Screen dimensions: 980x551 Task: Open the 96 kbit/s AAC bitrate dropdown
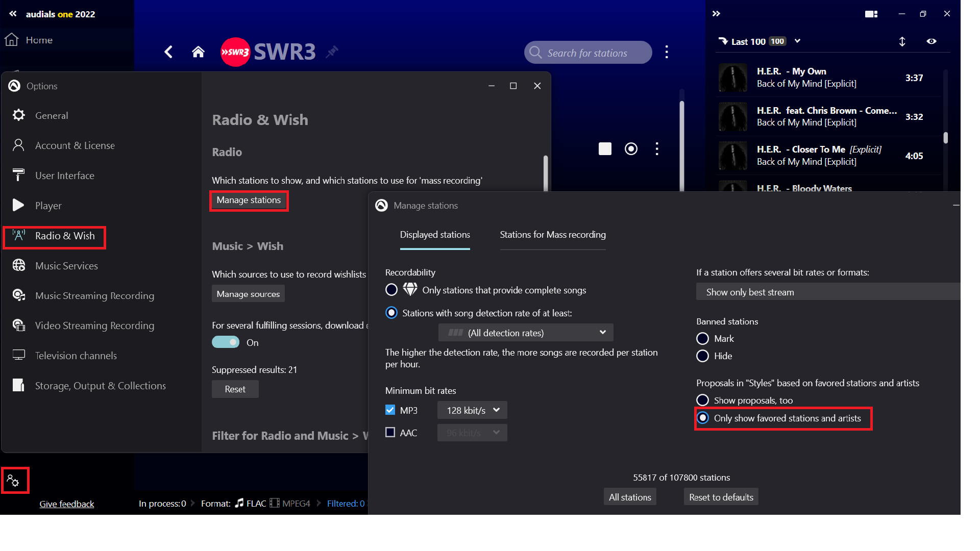(x=472, y=433)
